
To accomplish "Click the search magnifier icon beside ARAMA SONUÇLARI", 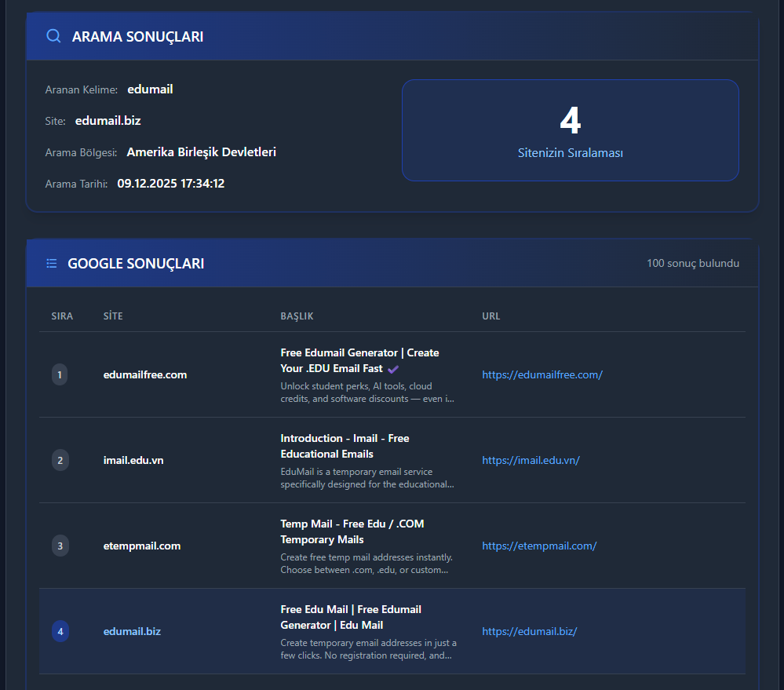I will click(53, 36).
